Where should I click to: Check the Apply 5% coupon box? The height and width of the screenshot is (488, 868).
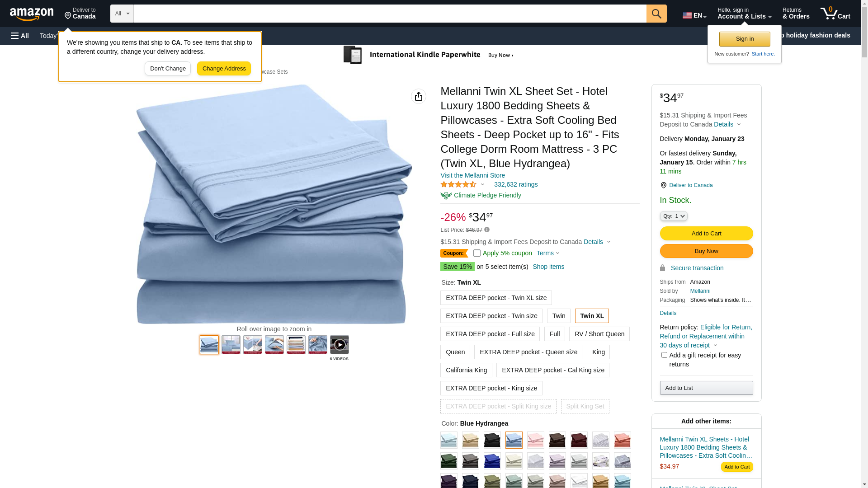(x=477, y=253)
